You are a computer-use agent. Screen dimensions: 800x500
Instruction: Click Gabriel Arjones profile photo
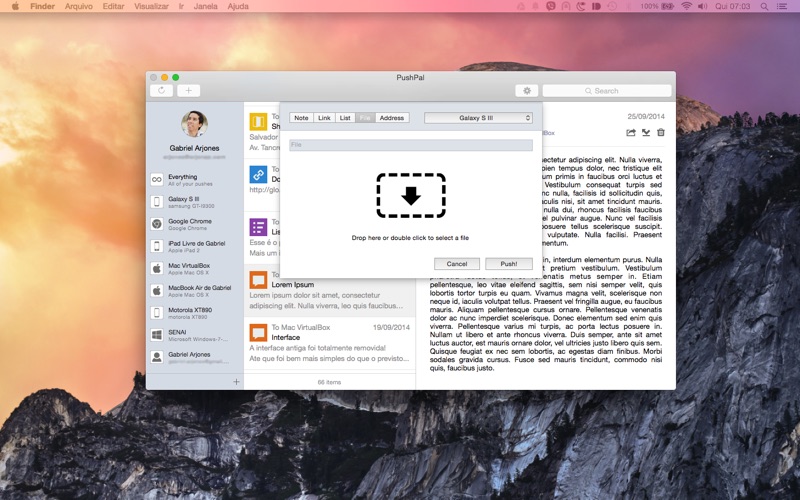pyautogui.click(x=194, y=124)
